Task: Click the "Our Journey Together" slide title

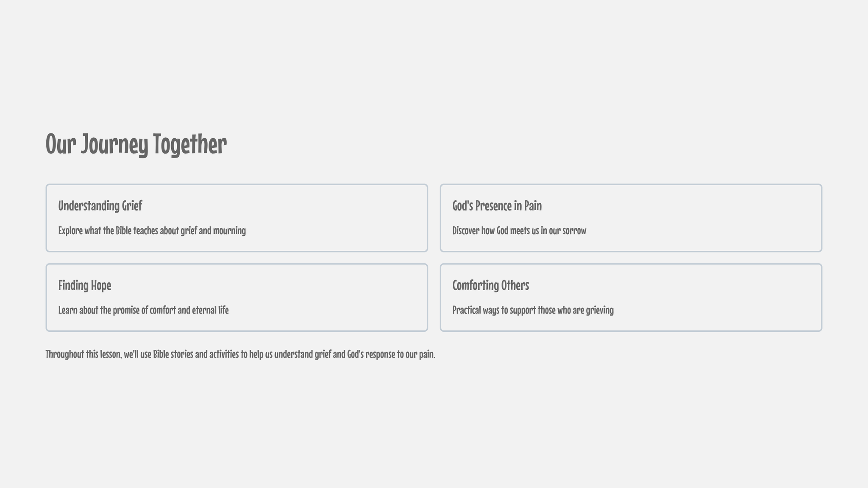Action: coord(136,144)
